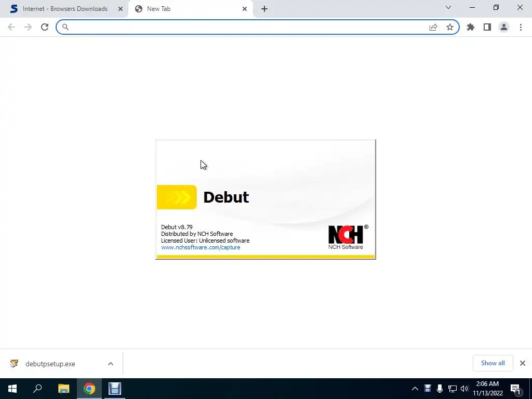Image resolution: width=532 pixels, height=399 pixels.
Task: Show hidden system tray icons
Action: coord(415,389)
